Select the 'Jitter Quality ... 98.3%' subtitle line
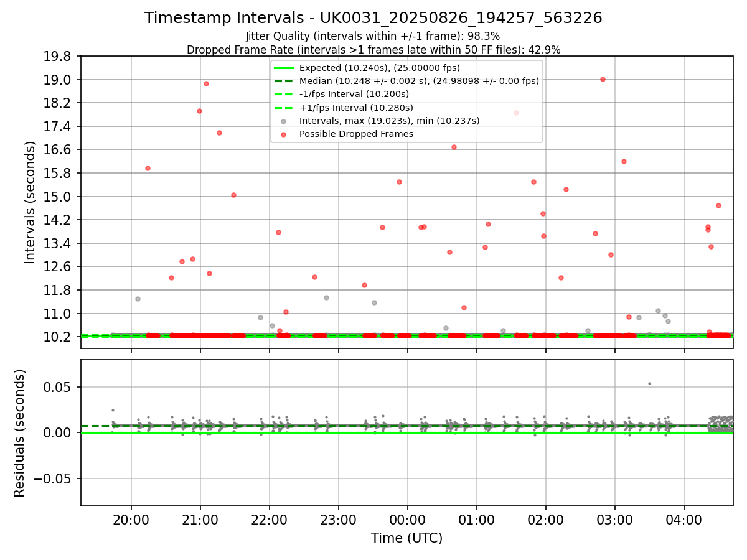 tap(373, 37)
